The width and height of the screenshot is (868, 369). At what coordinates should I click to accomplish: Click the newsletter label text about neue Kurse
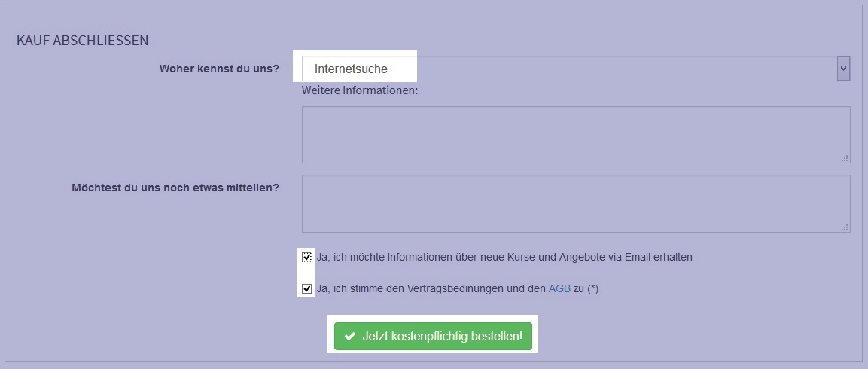coord(504,257)
